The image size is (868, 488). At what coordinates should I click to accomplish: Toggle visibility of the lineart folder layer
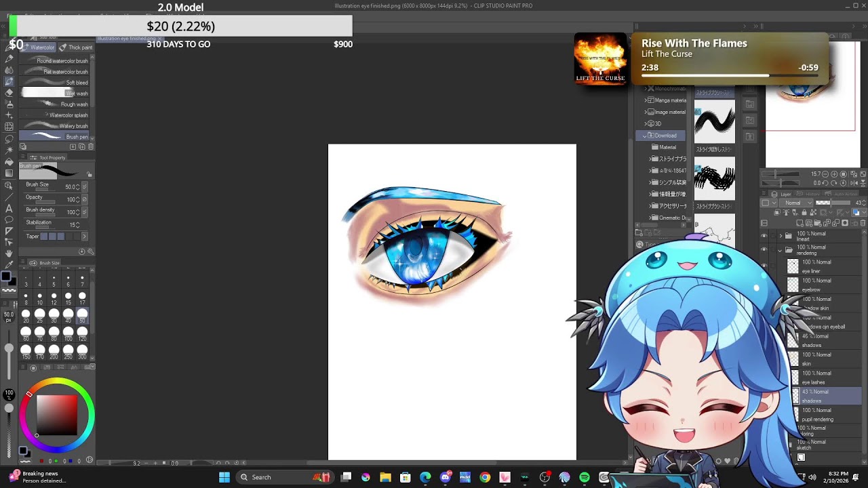click(764, 236)
